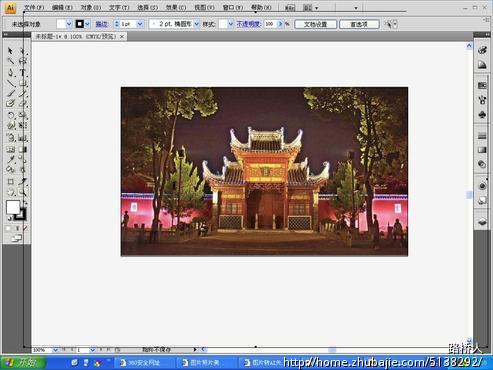The height and width of the screenshot is (370, 493).
Task: Switch to 360安全网址 taskbar window
Action: tap(144, 362)
